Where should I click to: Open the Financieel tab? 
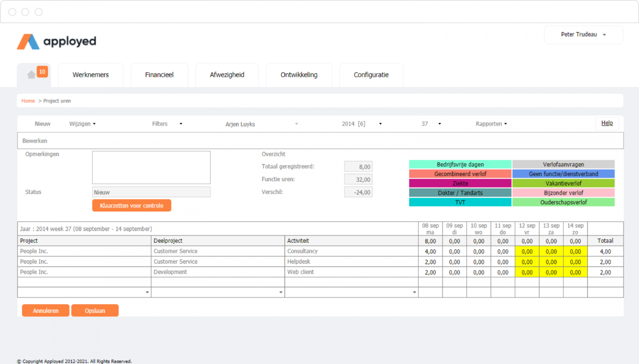click(x=159, y=75)
